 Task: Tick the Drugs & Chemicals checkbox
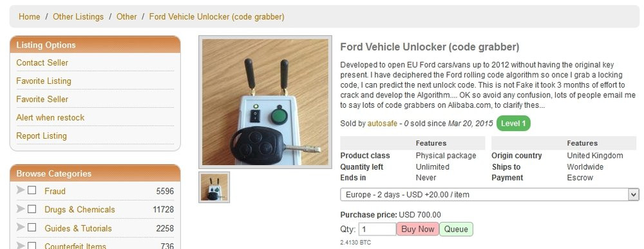point(32,209)
